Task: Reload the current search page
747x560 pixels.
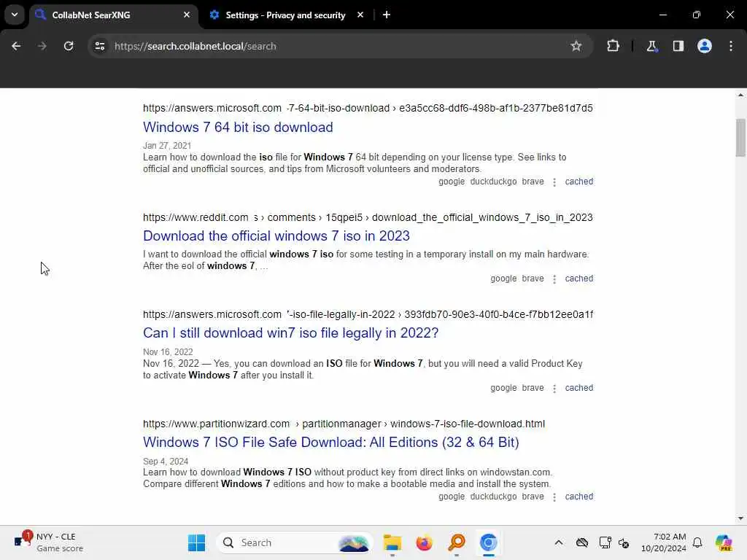Action: [x=69, y=46]
